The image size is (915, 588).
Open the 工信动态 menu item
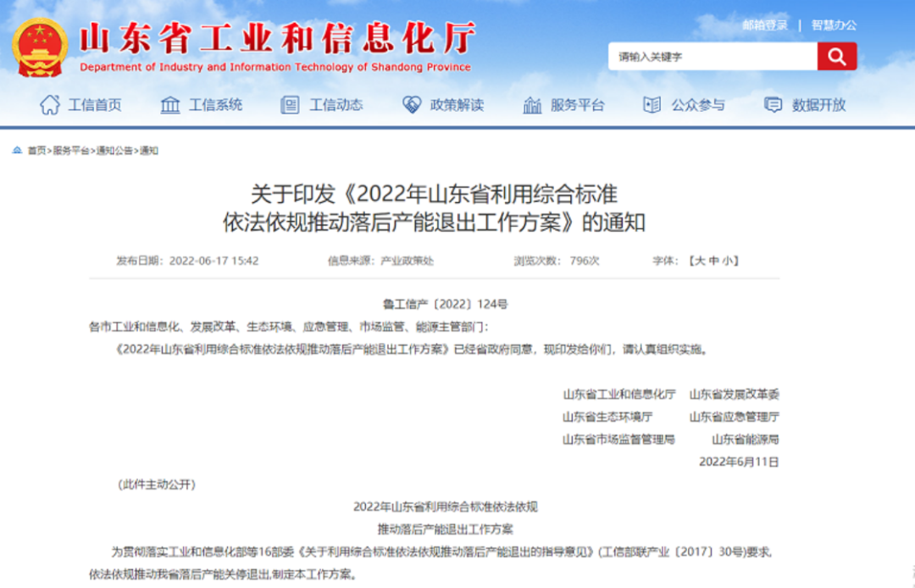coord(336,105)
